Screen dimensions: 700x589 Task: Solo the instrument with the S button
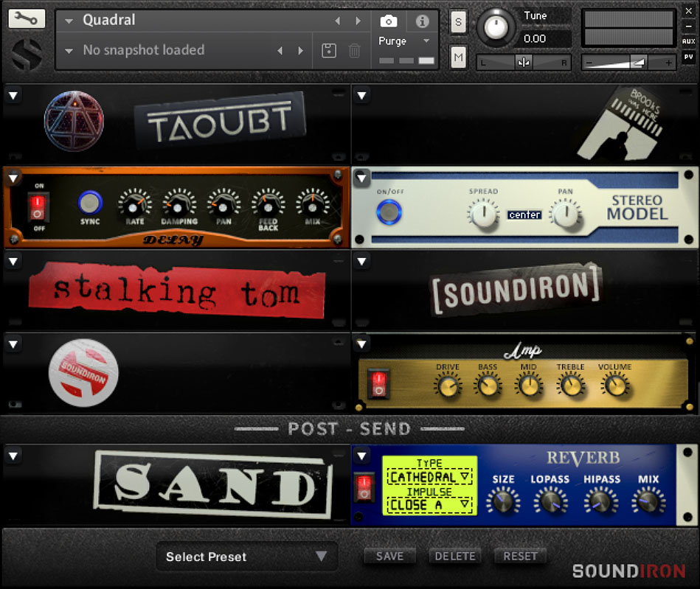click(458, 22)
